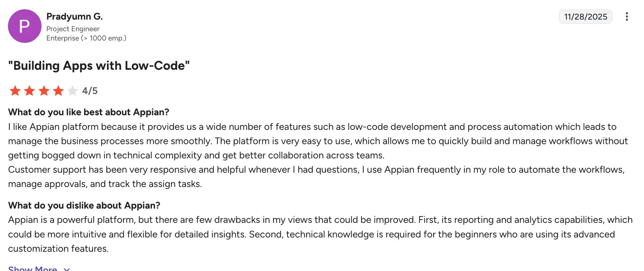Click paragraph starting "I like Appian platform"
This screenshot has width=644, height=271.
pos(312,141)
